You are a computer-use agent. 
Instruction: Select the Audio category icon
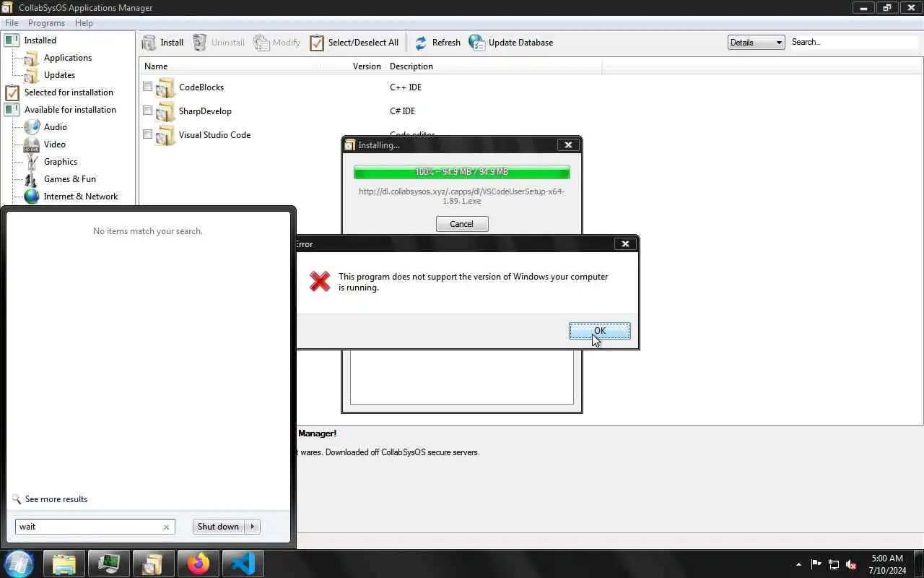(x=32, y=127)
